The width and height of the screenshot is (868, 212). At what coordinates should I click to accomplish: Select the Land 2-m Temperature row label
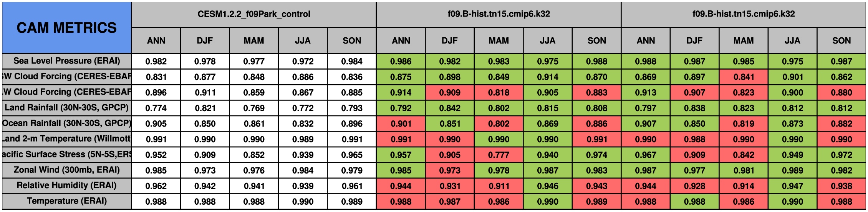point(66,139)
